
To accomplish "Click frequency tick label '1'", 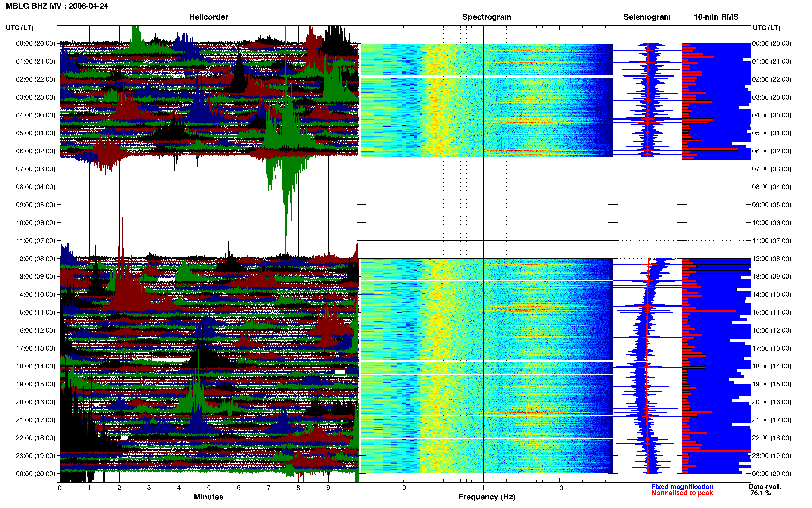I will click(x=483, y=487).
